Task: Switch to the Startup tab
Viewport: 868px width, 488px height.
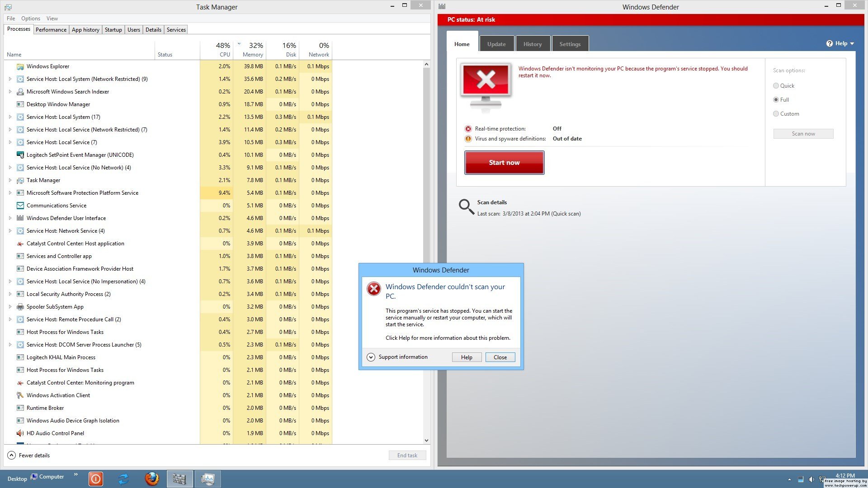Action: [113, 30]
